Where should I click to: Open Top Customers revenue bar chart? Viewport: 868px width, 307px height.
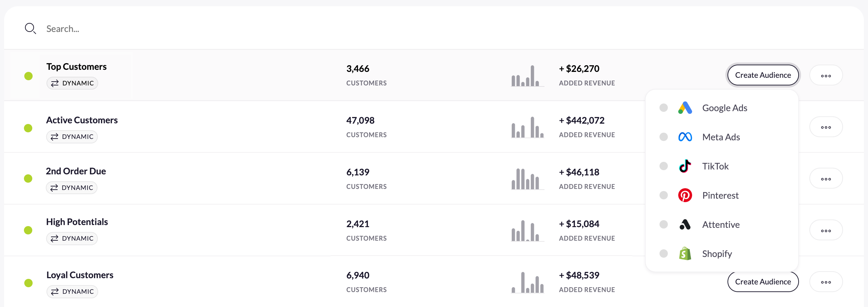click(527, 76)
